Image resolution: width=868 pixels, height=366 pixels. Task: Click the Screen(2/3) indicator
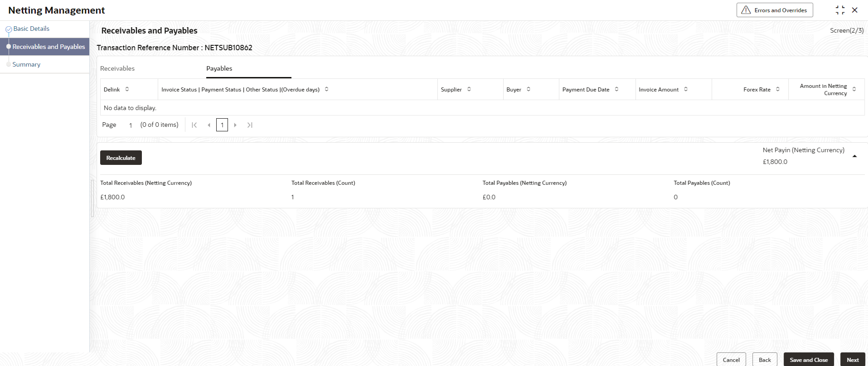click(847, 30)
